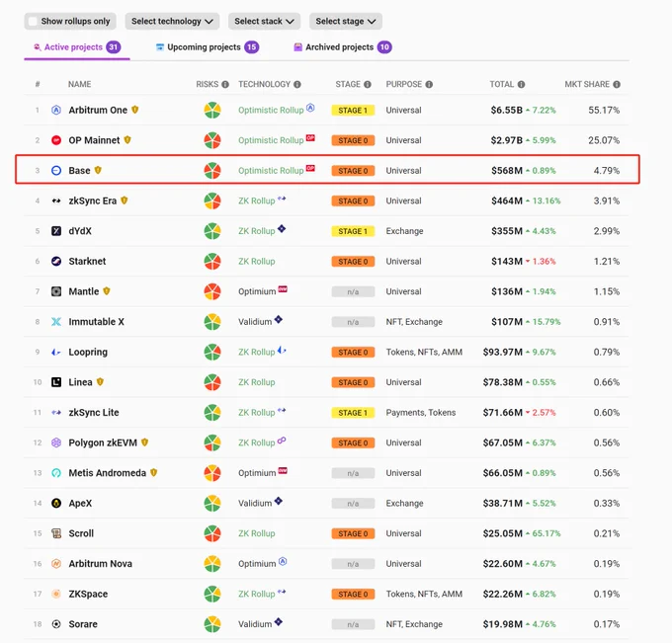This screenshot has height=643, width=672.
Task: Open the zkSync Era project link
Action: click(93, 201)
